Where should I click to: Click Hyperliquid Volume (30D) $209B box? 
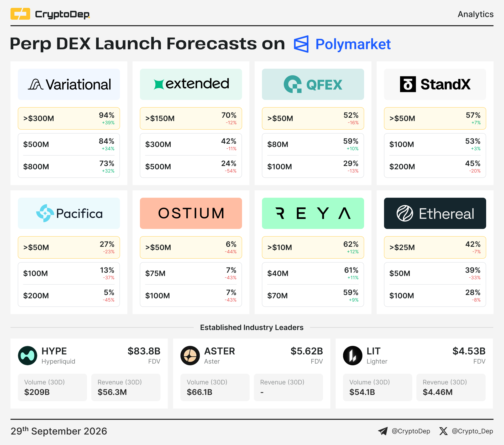coord(52,387)
